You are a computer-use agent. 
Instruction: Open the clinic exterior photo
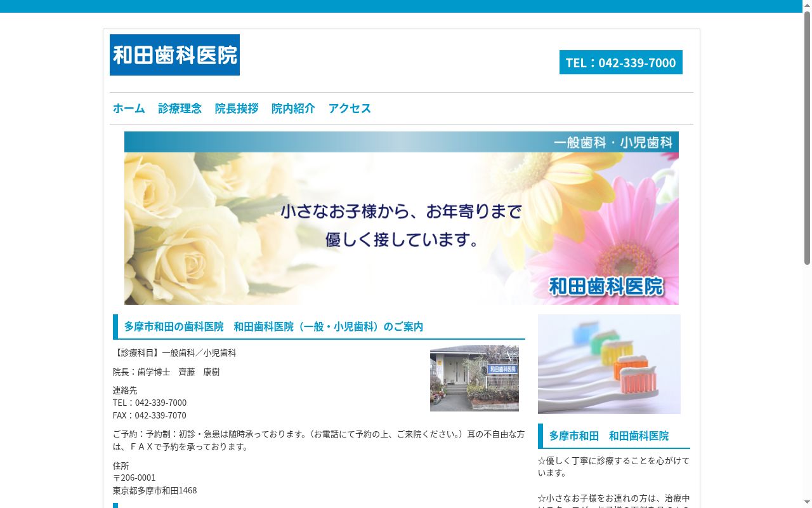pos(475,378)
